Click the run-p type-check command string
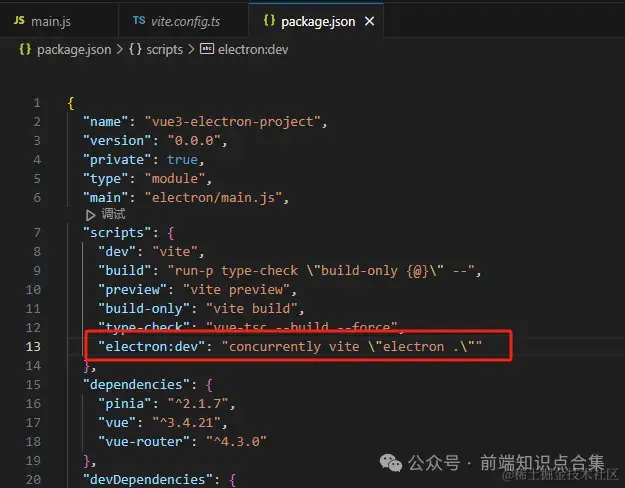 tap(321, 270)
